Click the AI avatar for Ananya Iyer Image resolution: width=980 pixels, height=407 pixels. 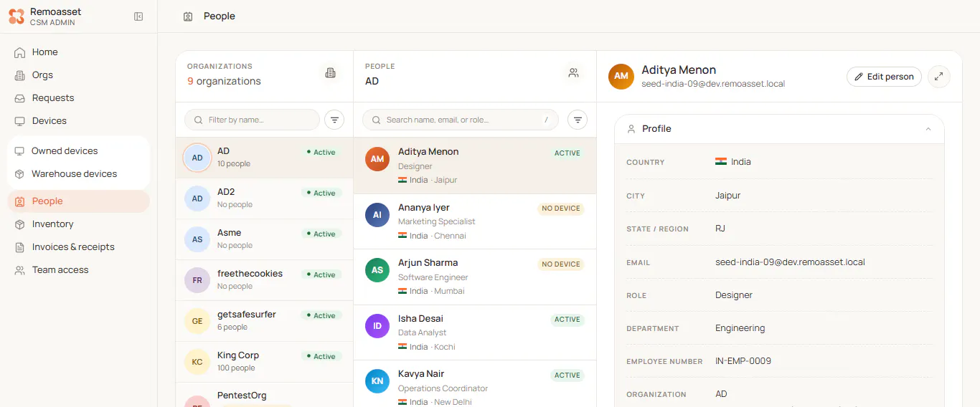pyautogui.click(x=377, y=215)
